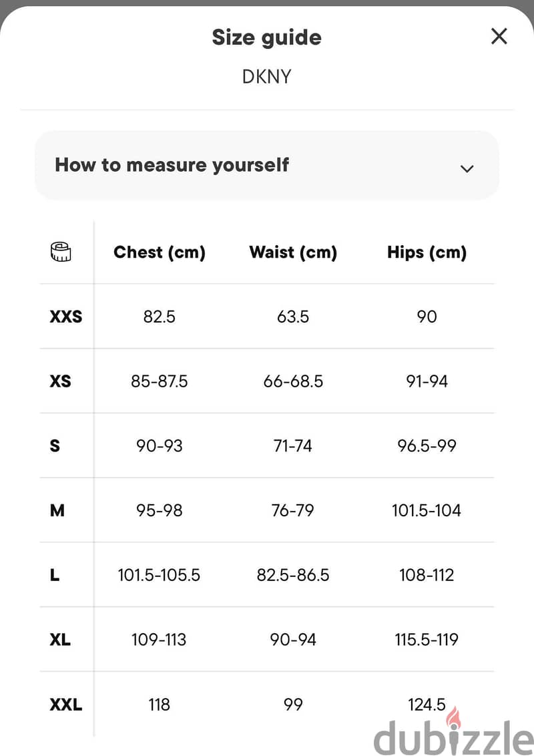Select the Chest (cm) column header
Viewport: 534px width, 756px height.
159,252
